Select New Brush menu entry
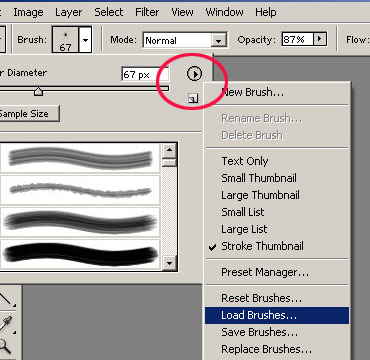Screen dimensions: 370x360 [253, 92]
